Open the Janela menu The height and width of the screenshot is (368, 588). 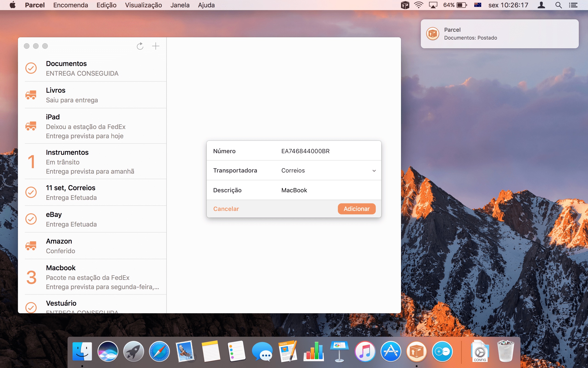tap(180, 5)
